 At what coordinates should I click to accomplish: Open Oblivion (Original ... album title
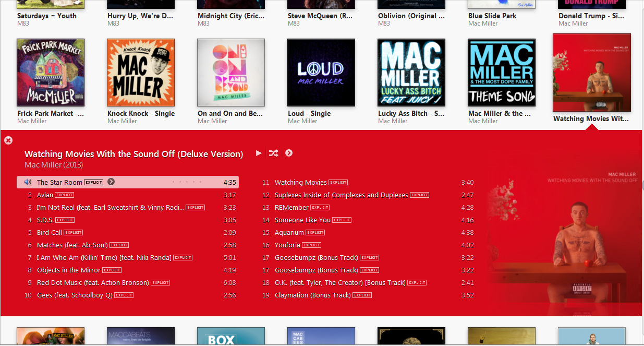411,16
